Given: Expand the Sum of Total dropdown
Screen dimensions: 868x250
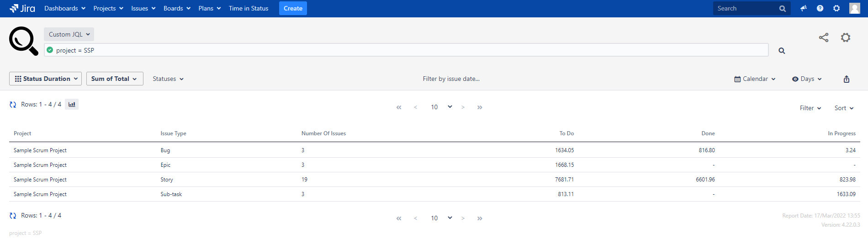Looking at the screenshot, I should click(x=114, y=79).
